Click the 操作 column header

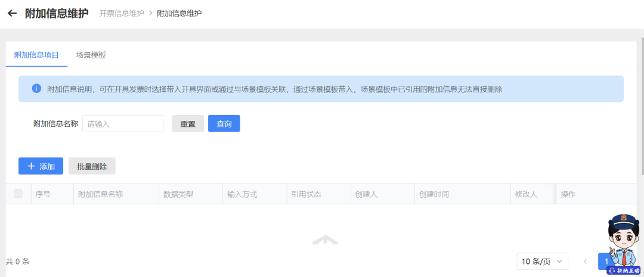tap(568, 194)
